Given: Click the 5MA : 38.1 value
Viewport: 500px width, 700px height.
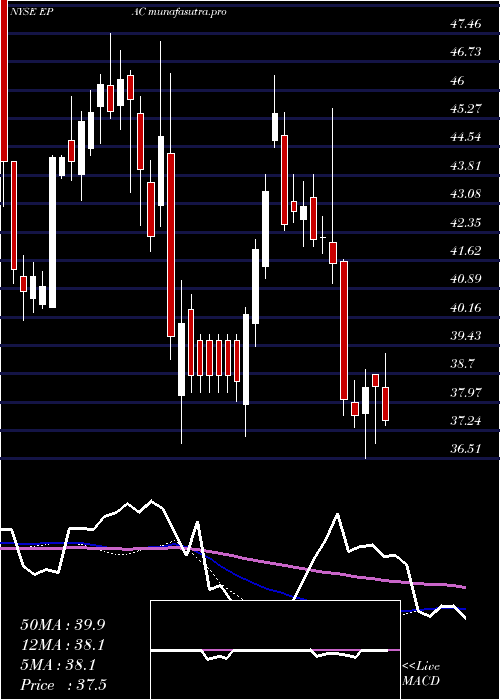Looking at the screenshot, I should tap(58, 665).
